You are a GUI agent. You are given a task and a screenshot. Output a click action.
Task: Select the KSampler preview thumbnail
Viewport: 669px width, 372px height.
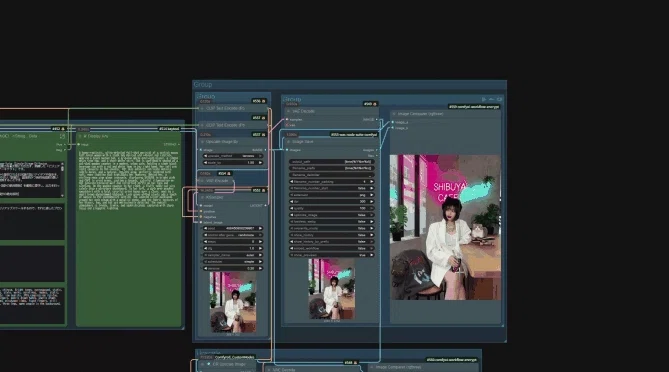point(233,302)
